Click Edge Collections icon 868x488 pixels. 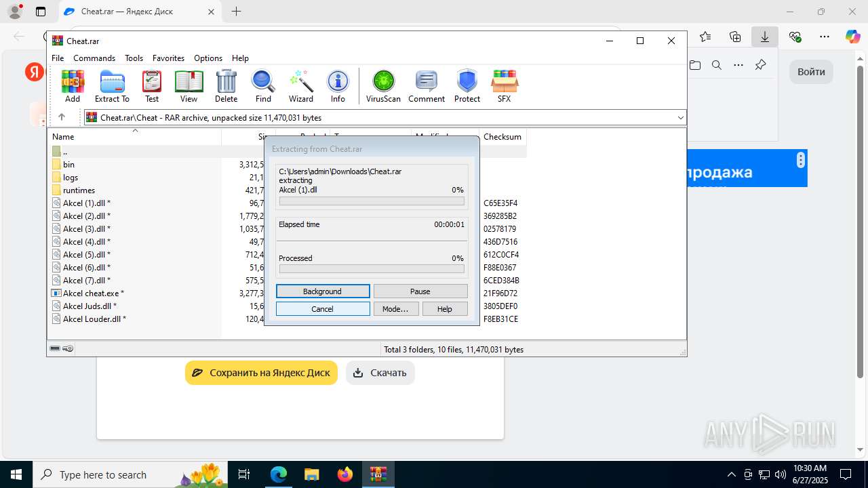click(735, 37)
